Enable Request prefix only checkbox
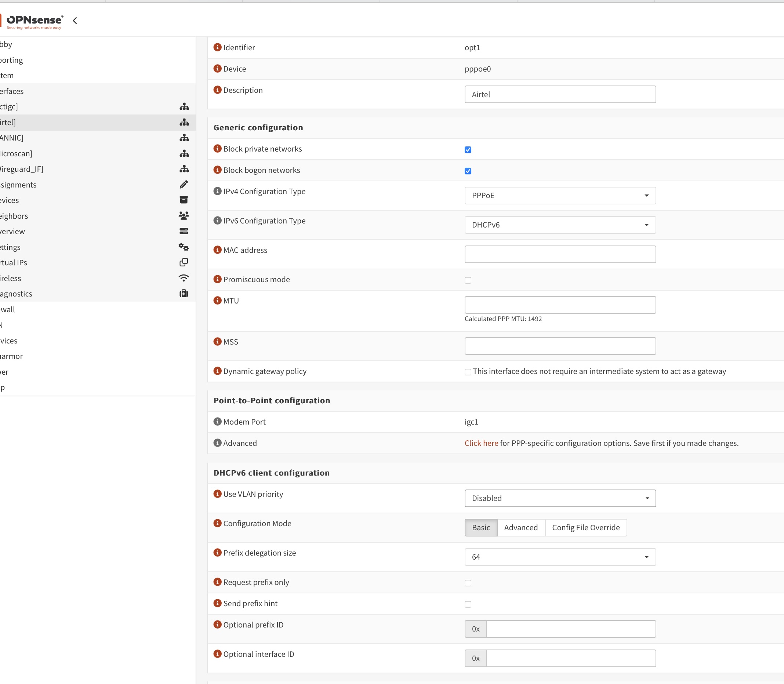784x684 pixels. click(x=468, y=583)
